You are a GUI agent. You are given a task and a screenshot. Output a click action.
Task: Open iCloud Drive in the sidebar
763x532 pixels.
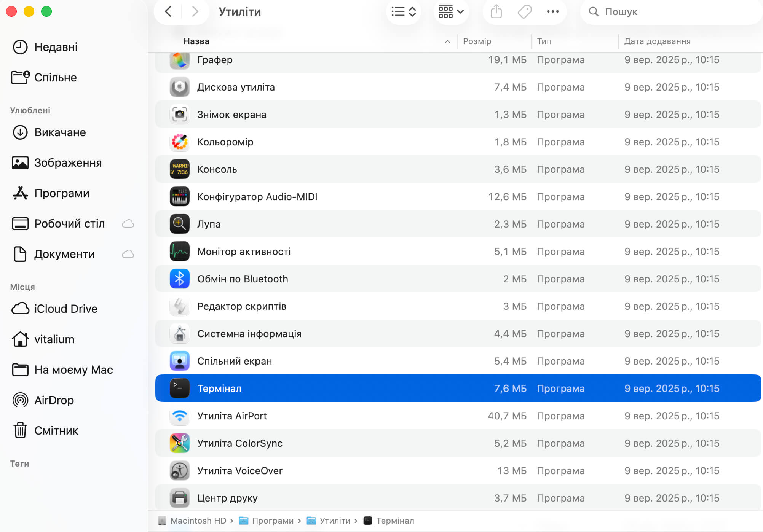point(55,309)
